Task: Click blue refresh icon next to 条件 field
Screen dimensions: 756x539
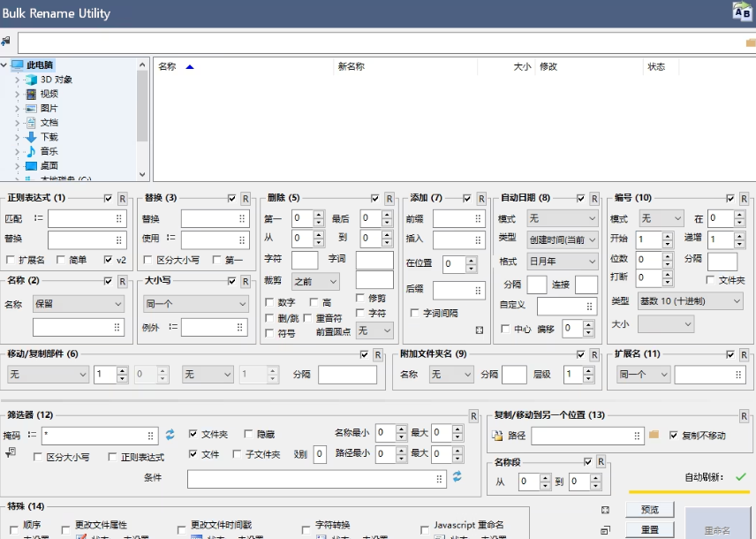Action: (457, 477)
